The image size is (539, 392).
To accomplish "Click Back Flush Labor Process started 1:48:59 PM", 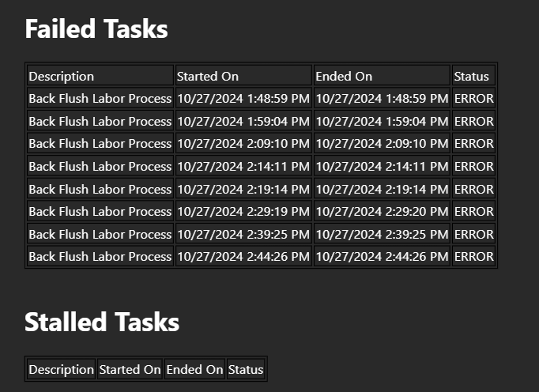I will [100, 98].
